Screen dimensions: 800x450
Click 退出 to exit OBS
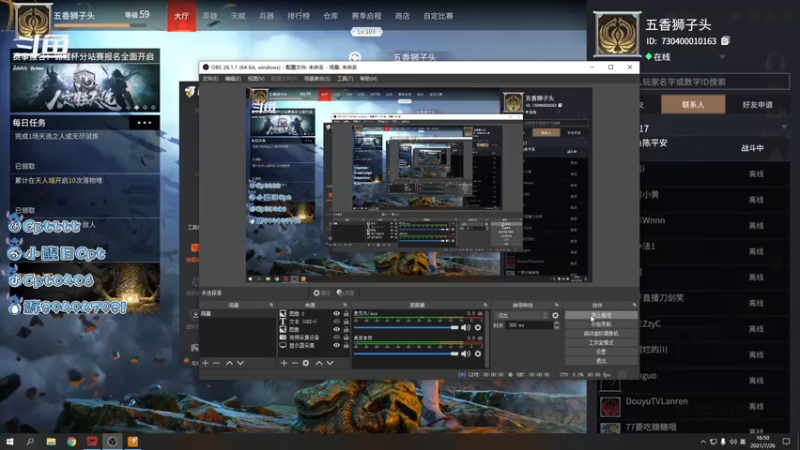point(602,361)
